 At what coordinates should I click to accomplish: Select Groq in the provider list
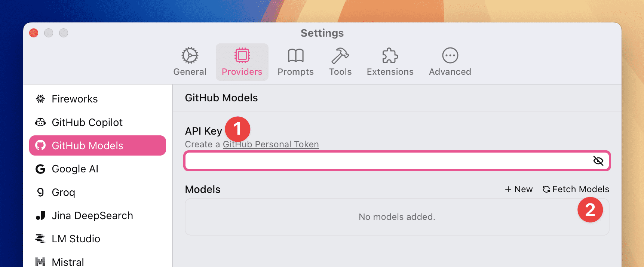[x=98, y=192]
